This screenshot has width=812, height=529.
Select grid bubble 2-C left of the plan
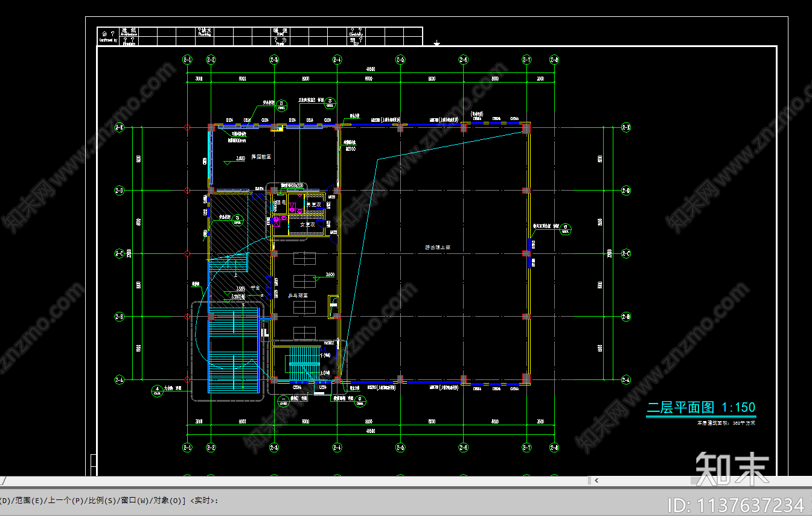119,253
